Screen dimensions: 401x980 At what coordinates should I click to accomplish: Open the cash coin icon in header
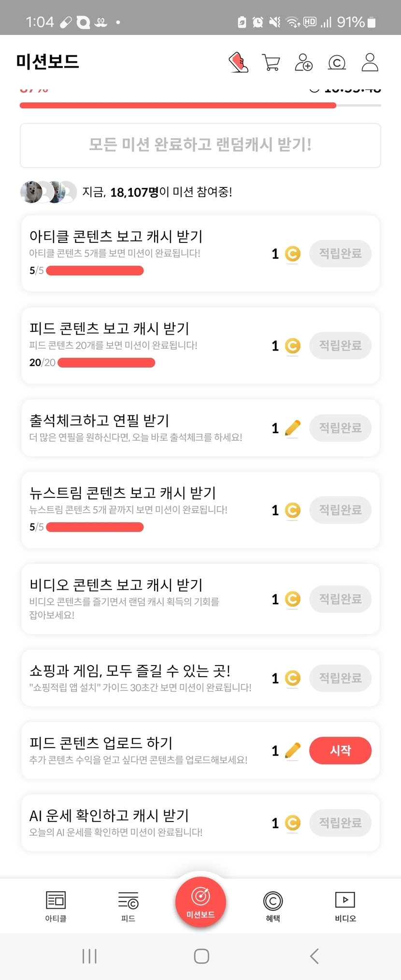337,62
